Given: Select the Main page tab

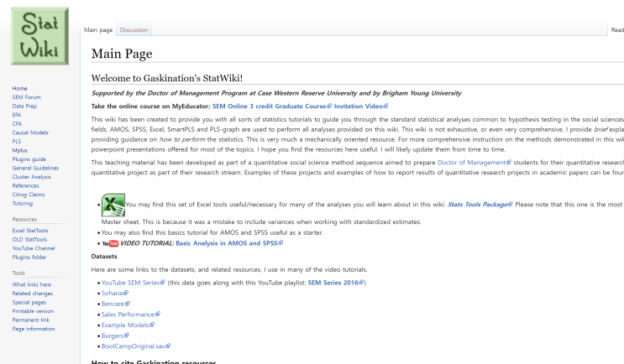Looking at the screenshot, I should (x=98, y=30).
